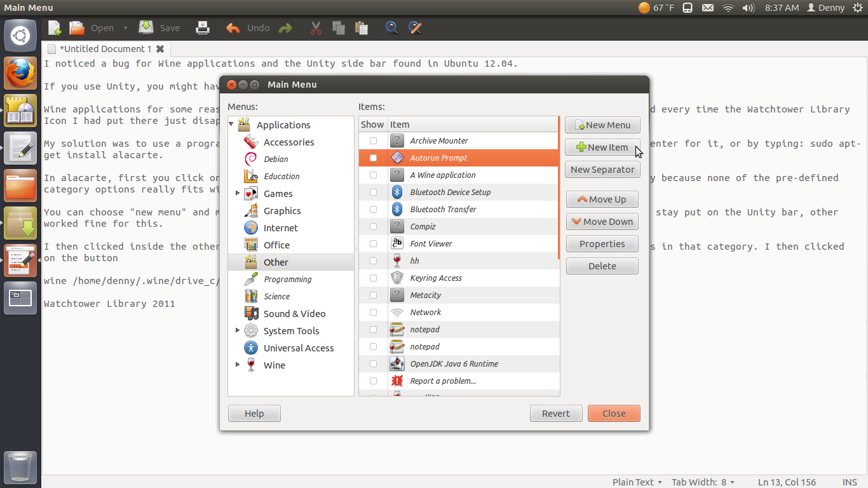
Task: Click the Undo arrow icon
Action: tap(233, 28)
